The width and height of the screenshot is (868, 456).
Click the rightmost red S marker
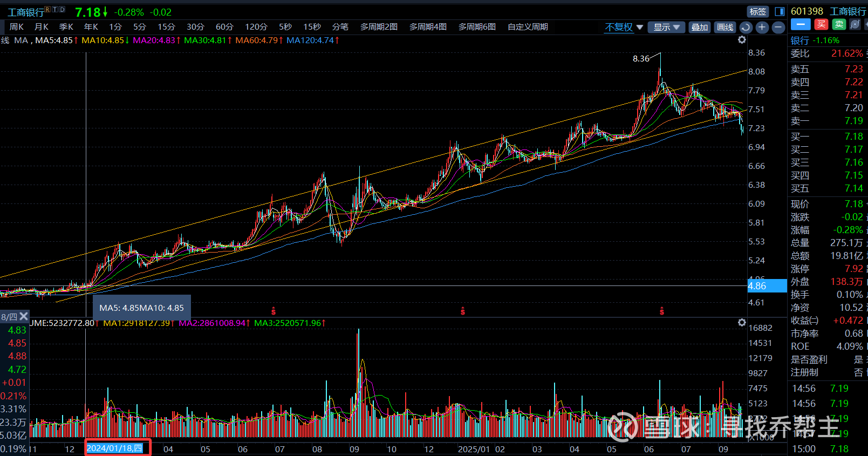coord(662,311)
